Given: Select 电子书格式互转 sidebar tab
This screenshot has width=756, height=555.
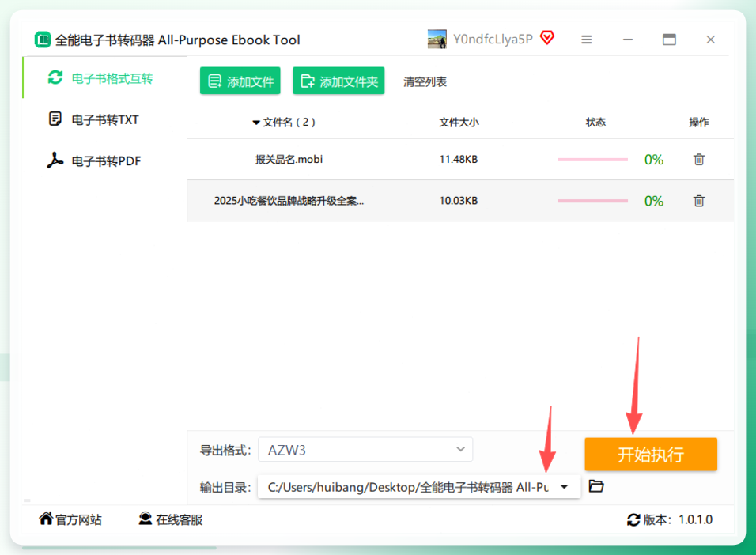Looking at the screenshot, I should coord(104,78).
